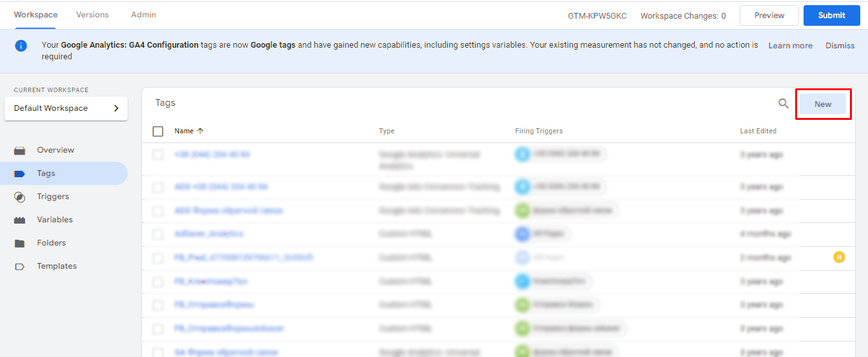Tick the checkbox for the +38 (044) tag

pyautogui.click(x=158, y=155)
